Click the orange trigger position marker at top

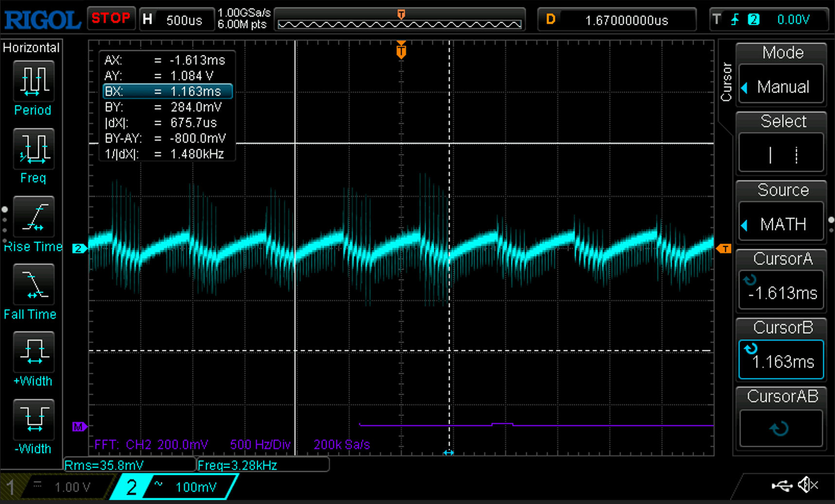tap(401, 50)
